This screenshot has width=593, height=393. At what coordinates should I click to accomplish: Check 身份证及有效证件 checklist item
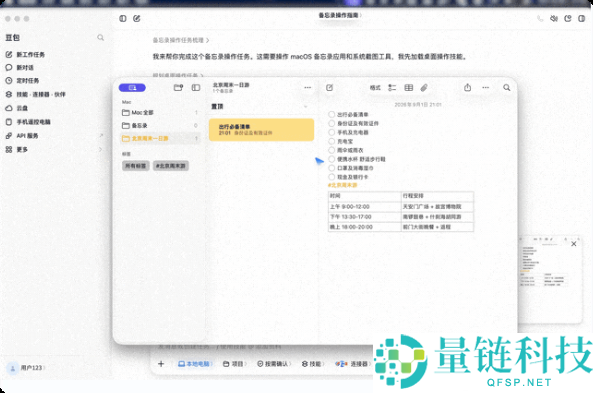[331, 123]
